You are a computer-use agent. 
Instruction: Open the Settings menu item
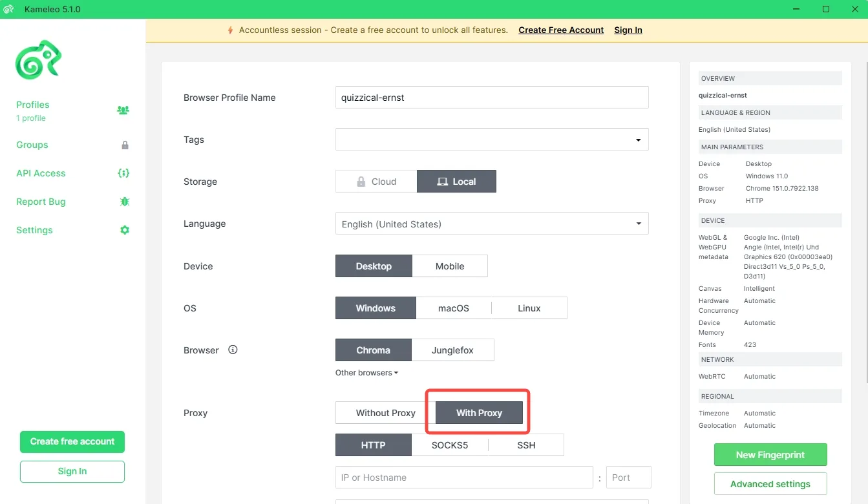tap(34, 230)
